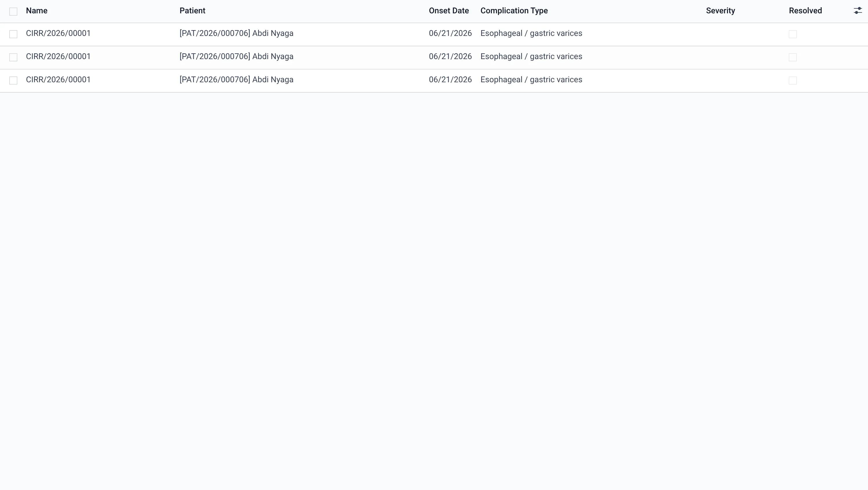
Task: Open the third row's CIRR/2026/00001 name
Action: tap(58, 80)
